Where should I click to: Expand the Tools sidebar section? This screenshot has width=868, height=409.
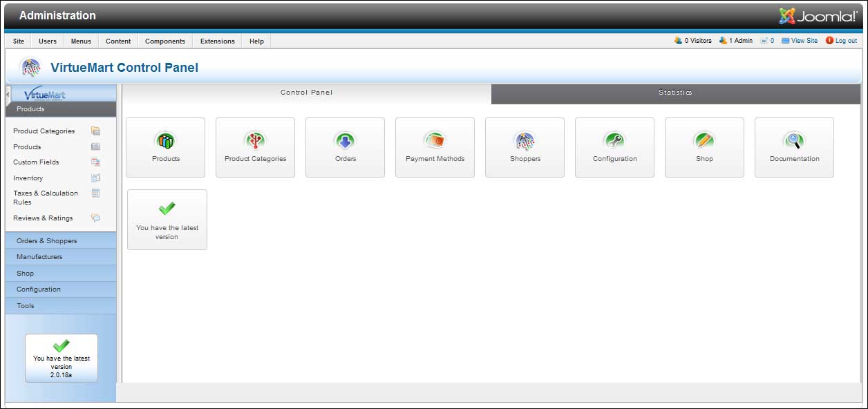click(x=61, y=305)
